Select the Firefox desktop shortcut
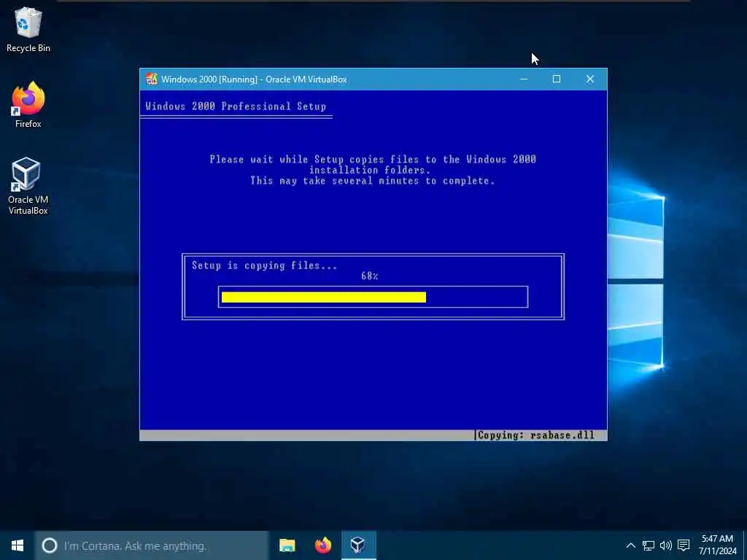The width and height of the screenshot is (747, 560). pyautogui.click(x=28, y=105)
